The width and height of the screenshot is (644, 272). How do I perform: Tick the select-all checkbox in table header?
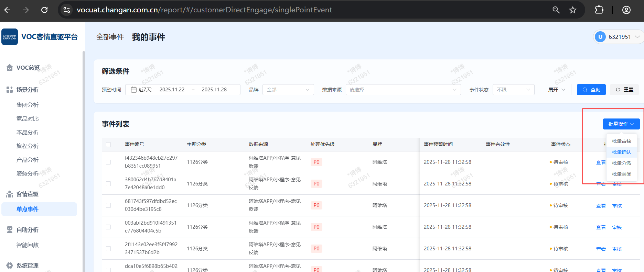click(x=108, y=145)
